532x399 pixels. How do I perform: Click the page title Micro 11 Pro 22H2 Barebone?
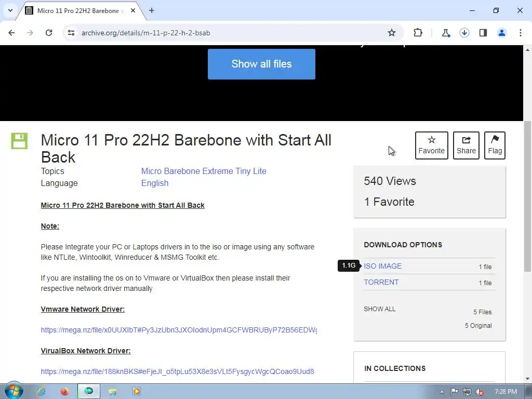pyautogui.click(x=186, y=149)
